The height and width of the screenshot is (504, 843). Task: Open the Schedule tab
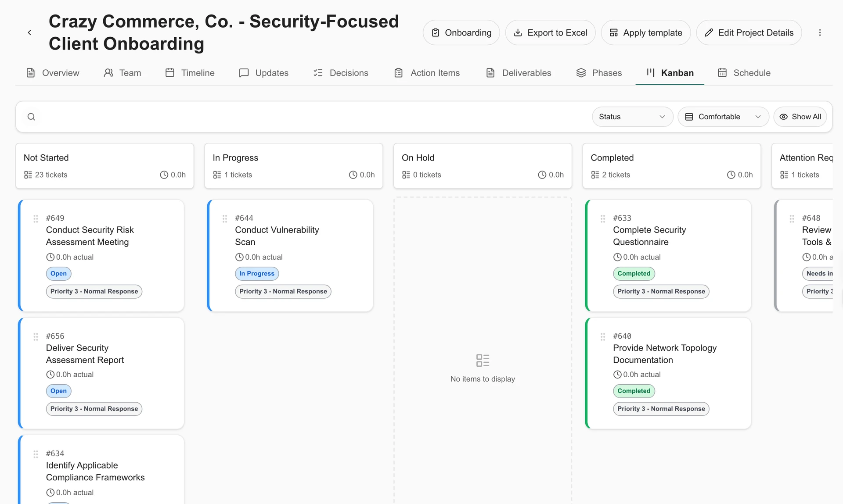(744, 73)
